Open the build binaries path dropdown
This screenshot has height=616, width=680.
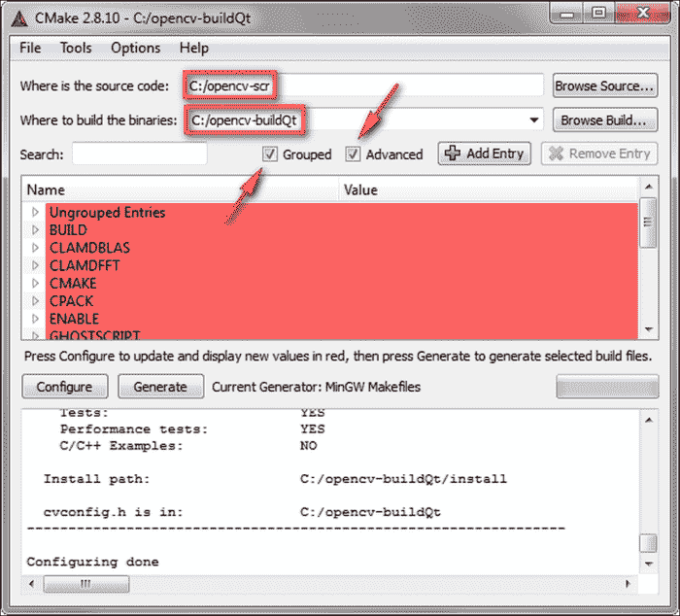[x=534, y=120]
